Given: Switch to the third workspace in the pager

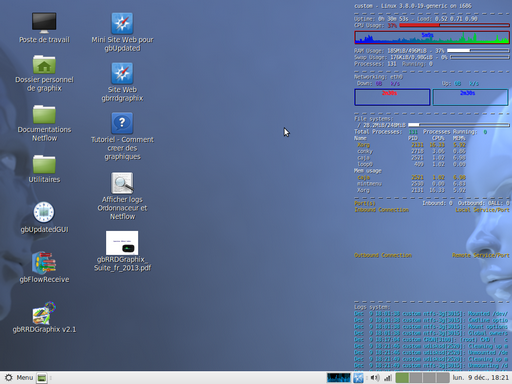Looking at the screenshot, I should [429, 378].
